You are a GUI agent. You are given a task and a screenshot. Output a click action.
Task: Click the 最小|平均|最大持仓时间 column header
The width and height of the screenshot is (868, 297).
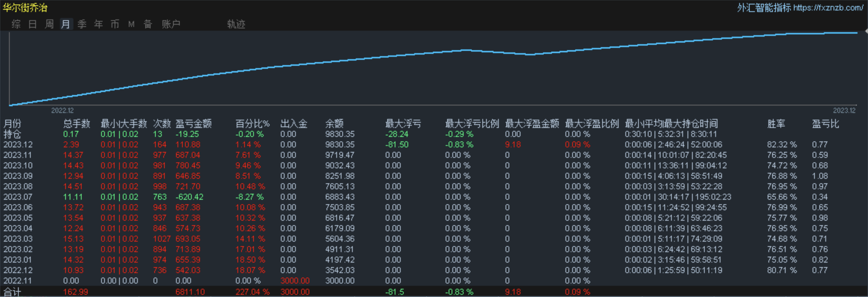[x=671, y=123]
